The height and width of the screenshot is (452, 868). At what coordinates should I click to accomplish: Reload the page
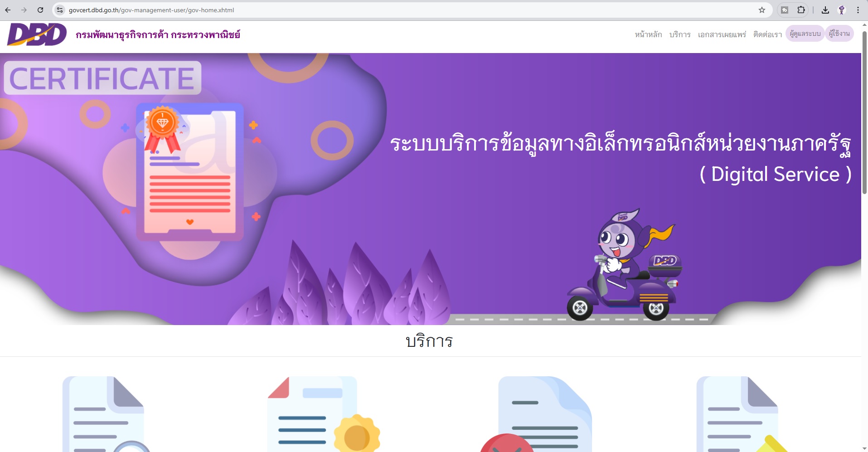(x=40, y=10)
